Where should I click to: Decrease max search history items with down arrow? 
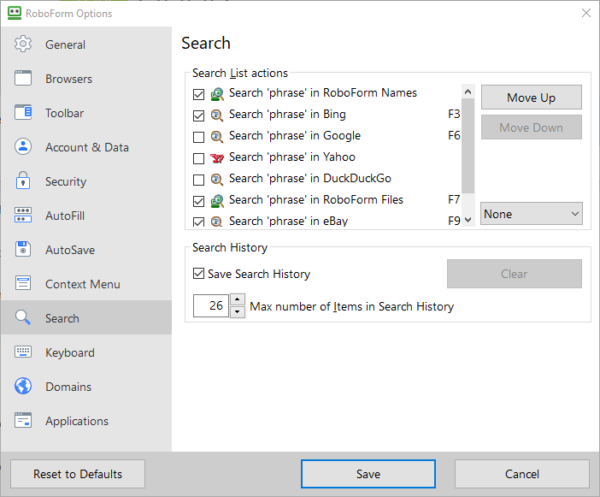237,312
